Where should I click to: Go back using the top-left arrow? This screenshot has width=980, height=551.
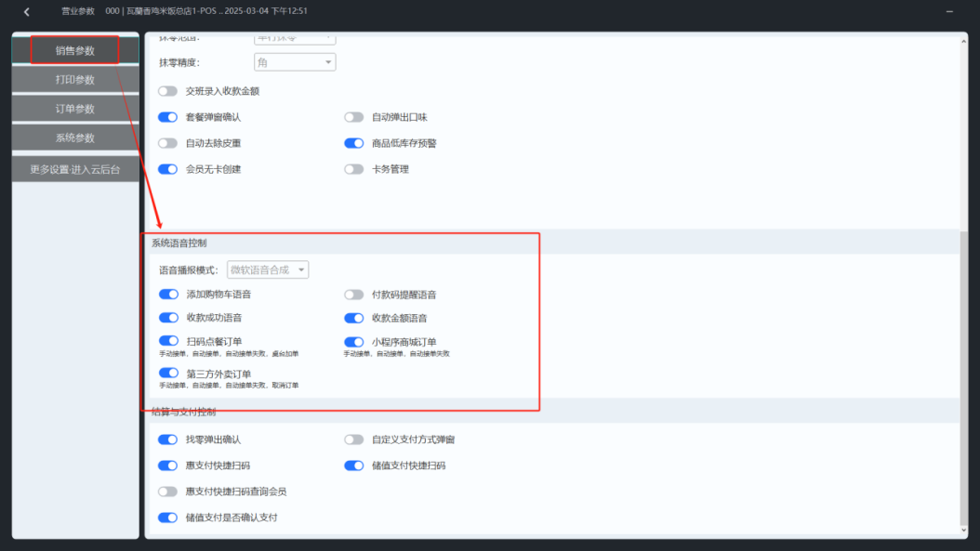coord(27,11)
